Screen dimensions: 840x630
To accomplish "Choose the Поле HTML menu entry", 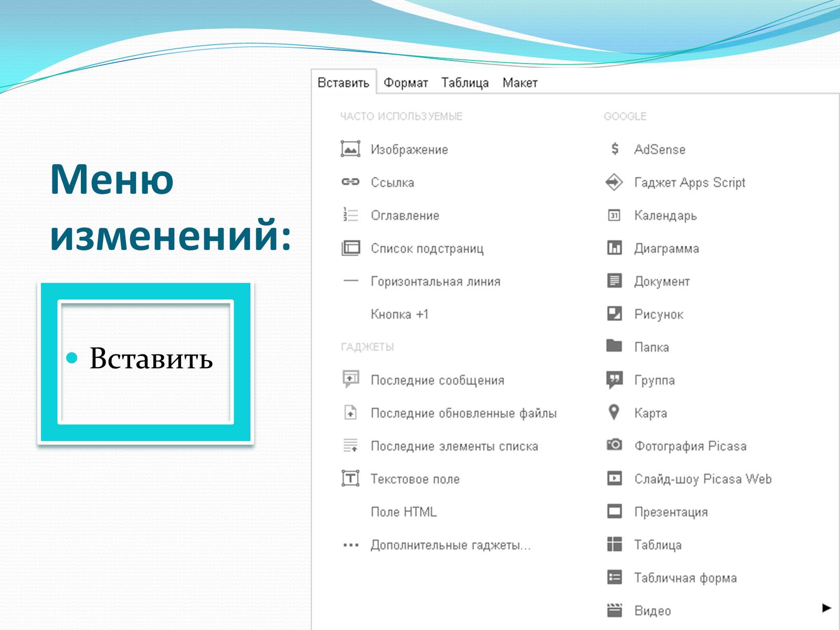I will [x=404, y=512].
